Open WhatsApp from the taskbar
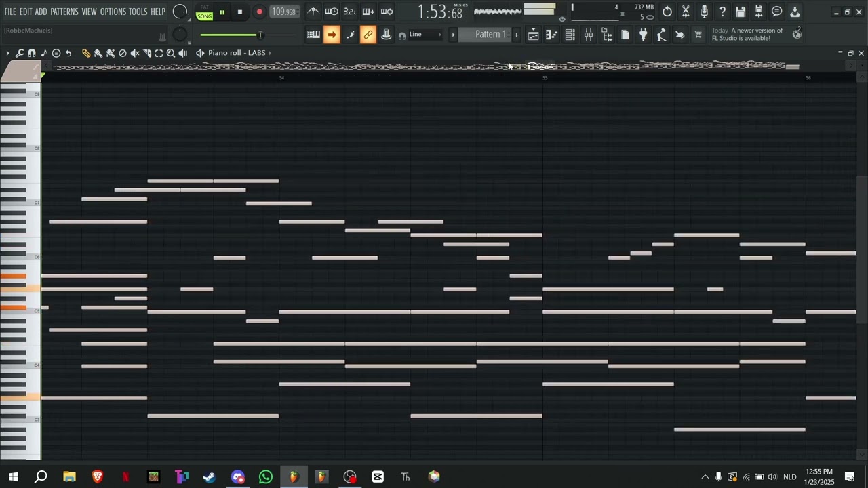This screenshot has width=868, height=488. tap(266, 477)
